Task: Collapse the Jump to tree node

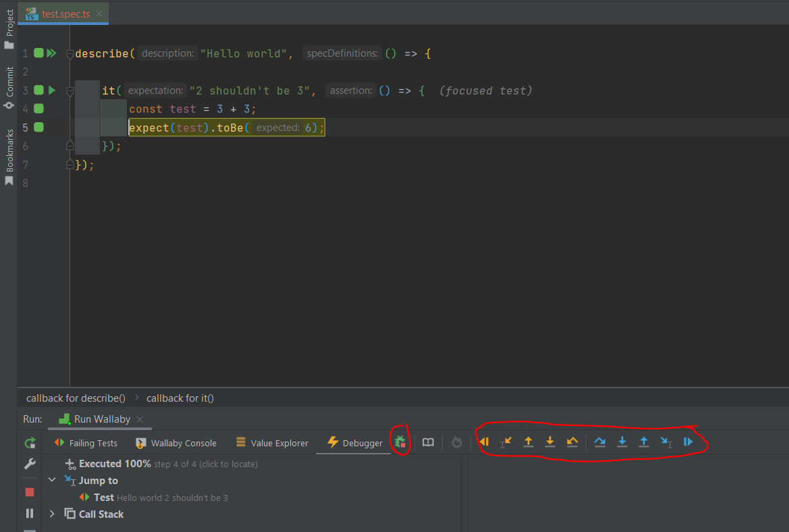Action: [52, 480]
